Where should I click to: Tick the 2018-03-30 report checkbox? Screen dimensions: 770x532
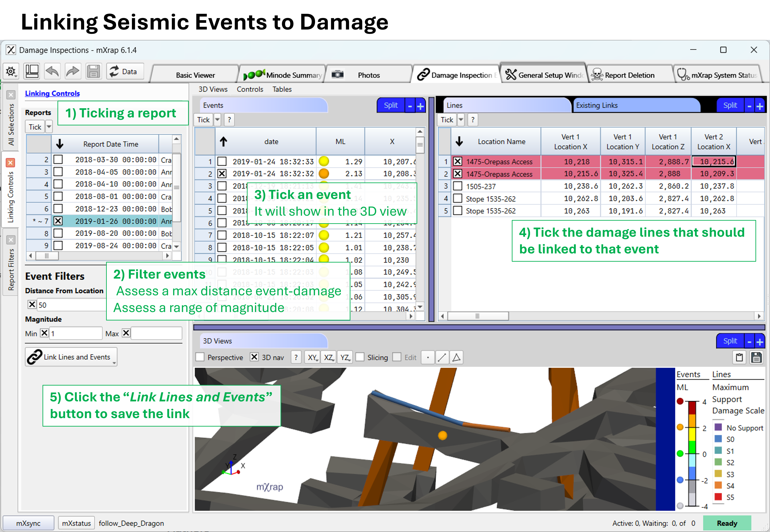[58, 159]
